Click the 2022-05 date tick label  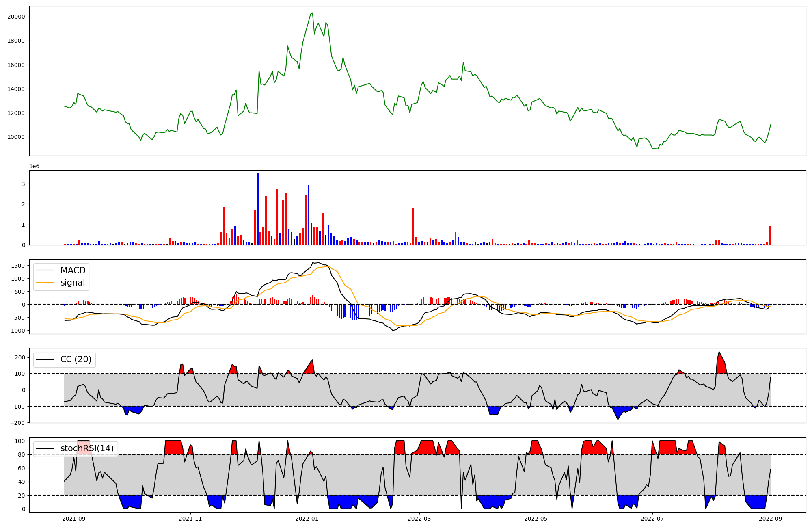tap(536, 519)
